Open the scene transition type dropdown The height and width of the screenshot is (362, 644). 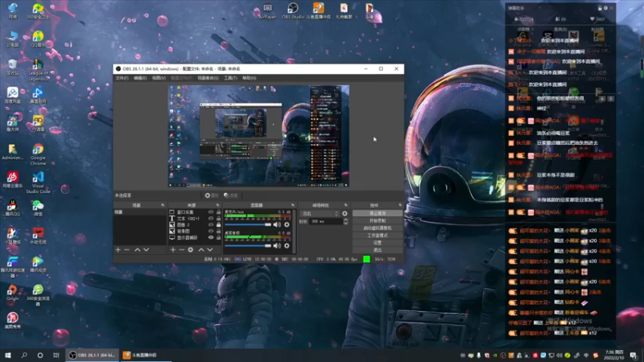point(320,213)
